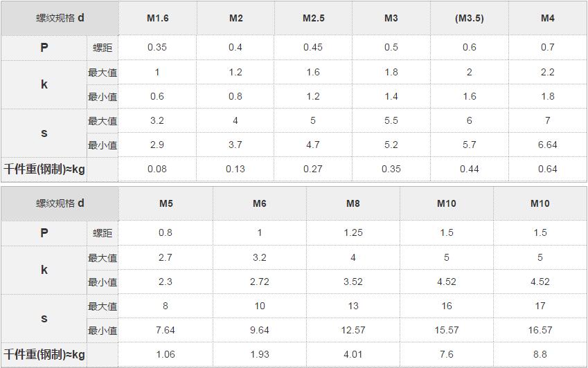Click the (M3.5) column header

click(469, 19)
